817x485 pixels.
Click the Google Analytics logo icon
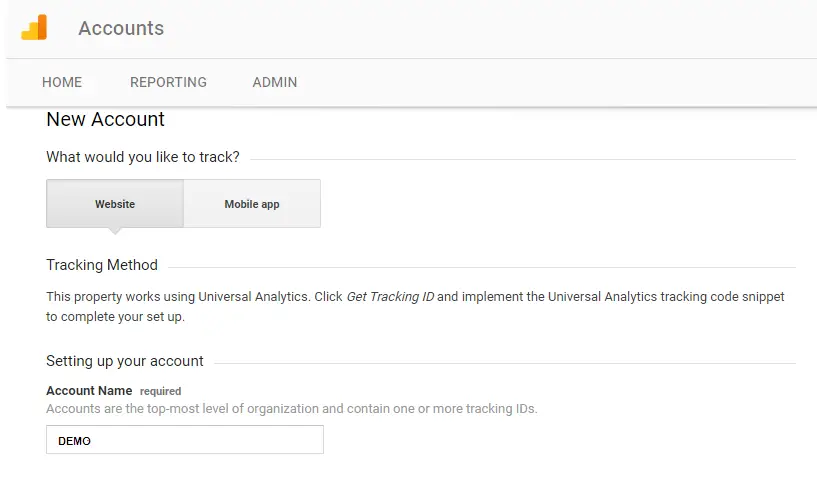34,28
